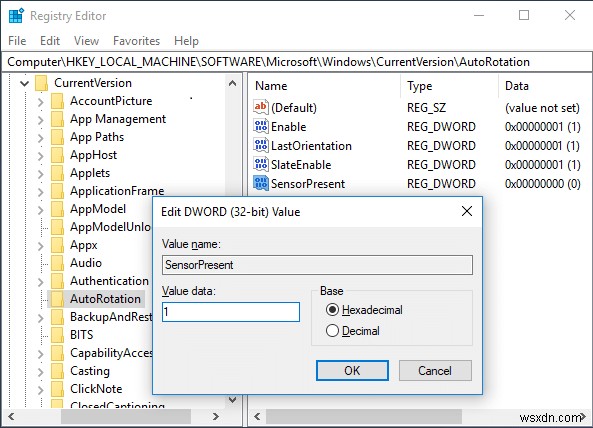The height and width of the screenshot is (428, 593).
Task: Click the tree pane scroll up arrow
Action: click(x=233, y=83)
